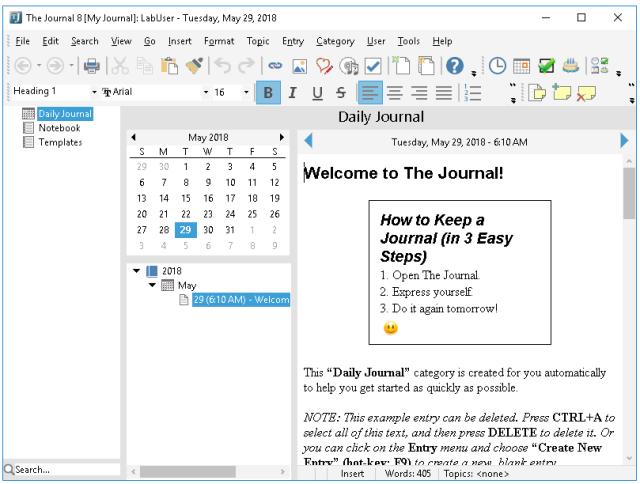640x484 pixels.
Task: Click the options list icon next to the cake
Action: pos(600,66)
